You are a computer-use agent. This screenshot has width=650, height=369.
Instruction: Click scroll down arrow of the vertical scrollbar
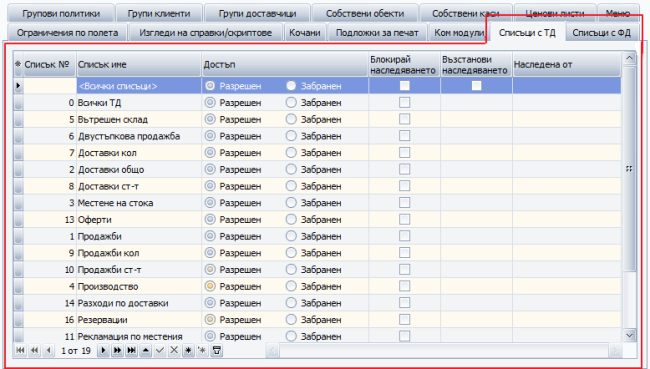tap(630, 335)
